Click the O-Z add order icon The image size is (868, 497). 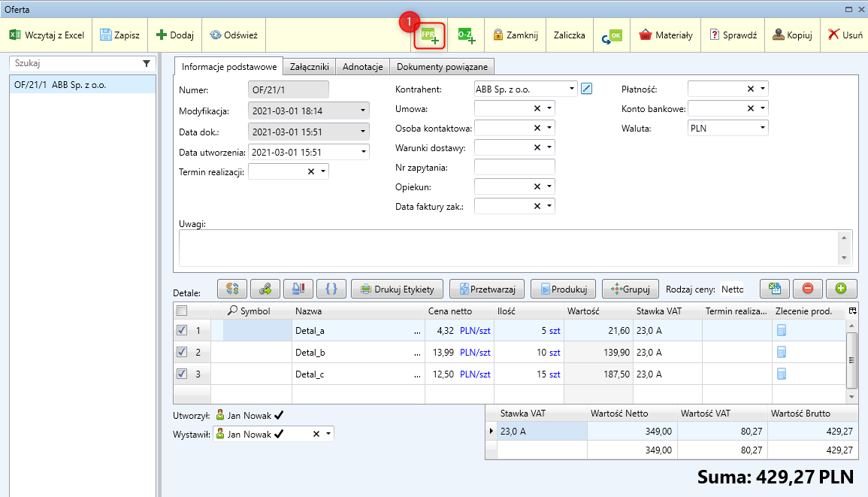coord(466,35)
